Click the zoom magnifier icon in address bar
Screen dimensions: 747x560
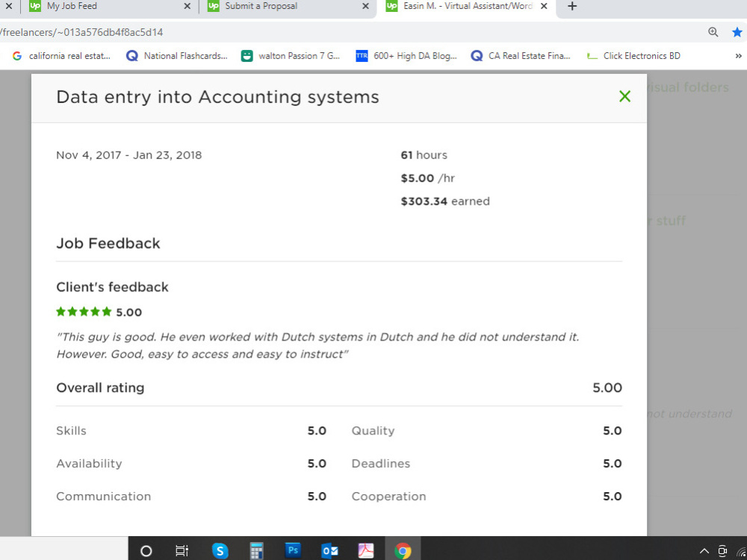[x=713, y=32]
